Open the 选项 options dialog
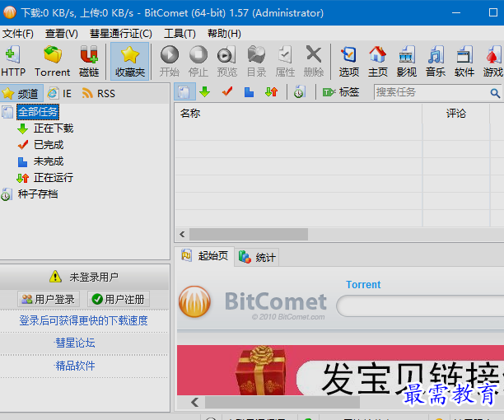The width and height of the screenshot is (504, 420). 348,62
